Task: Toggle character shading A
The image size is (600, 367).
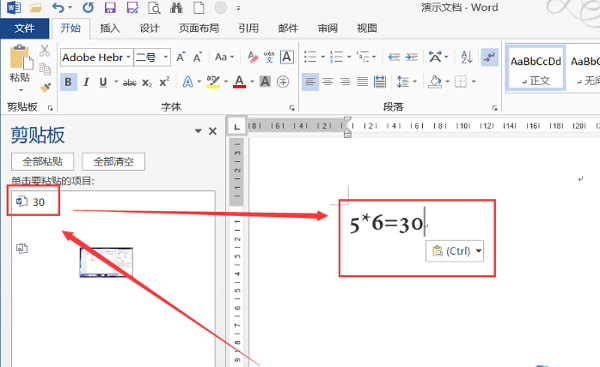Action: click(265, 82)
